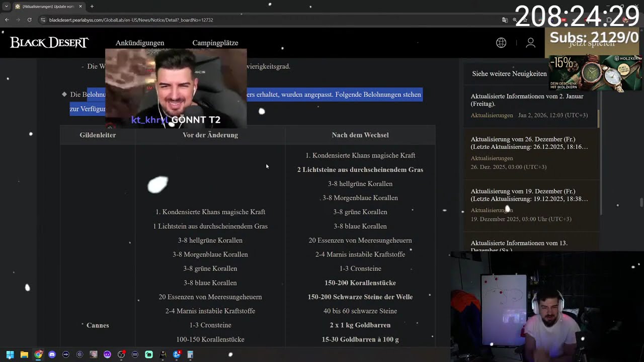Viewport: 644px width, 362px height.
Task: Click the date '26. Dez. 2025, 03:00 (UTC+3)'
Action: pos(508,167)
